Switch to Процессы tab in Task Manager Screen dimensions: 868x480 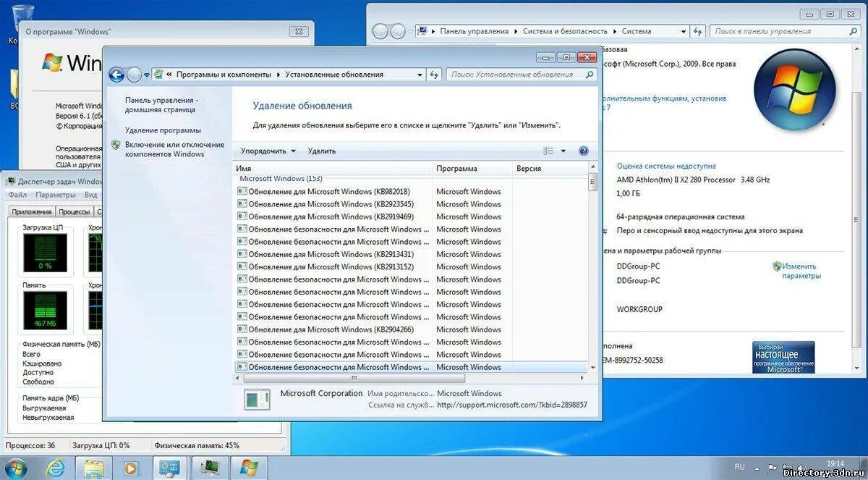coord(75,211)
